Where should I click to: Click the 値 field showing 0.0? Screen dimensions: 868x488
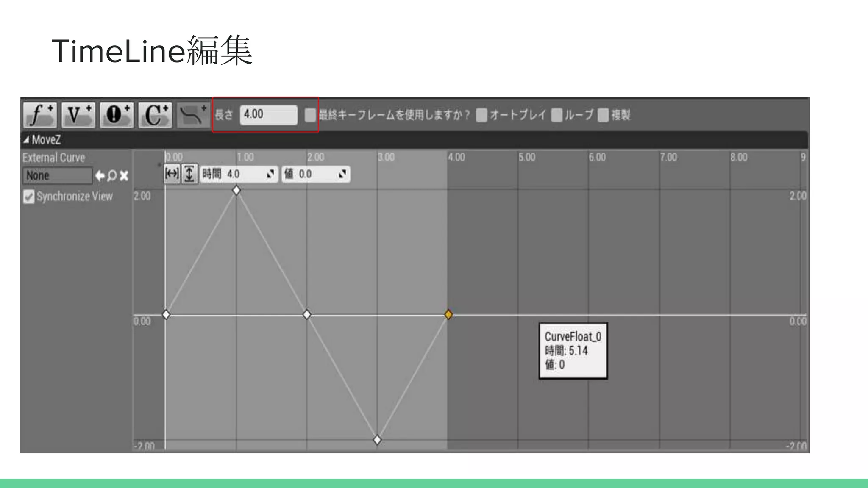[316, 174]
